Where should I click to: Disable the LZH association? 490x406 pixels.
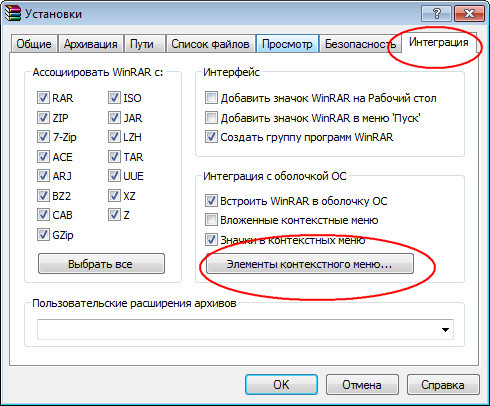[x=114, y=137]
